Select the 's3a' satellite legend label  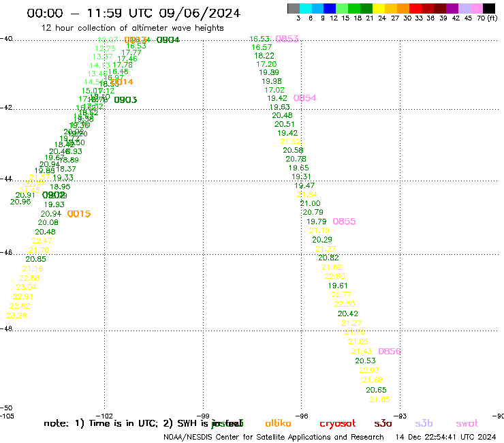click(383, 424)
